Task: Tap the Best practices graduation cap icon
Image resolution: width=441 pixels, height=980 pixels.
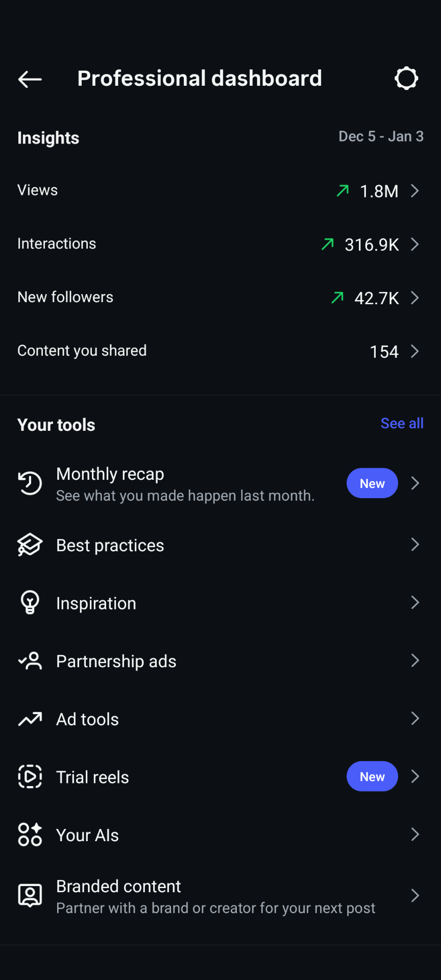Action: point(30,545)
